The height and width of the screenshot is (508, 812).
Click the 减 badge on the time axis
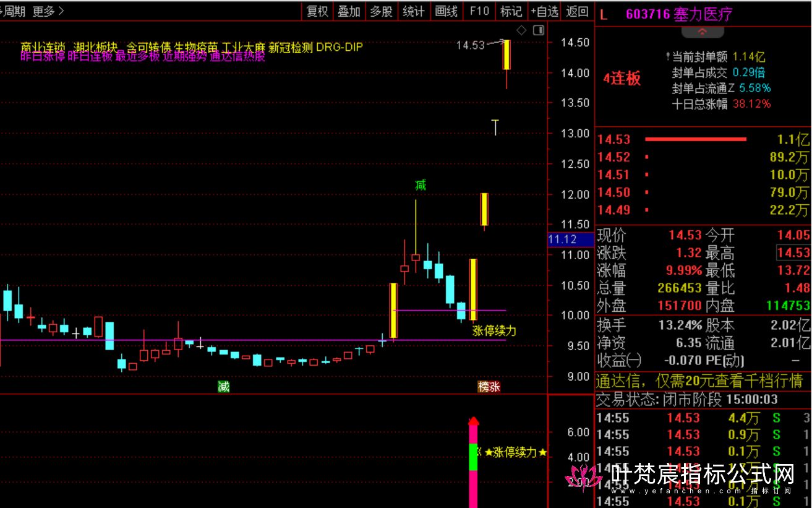pyautogui.click(x=223, y=387)
